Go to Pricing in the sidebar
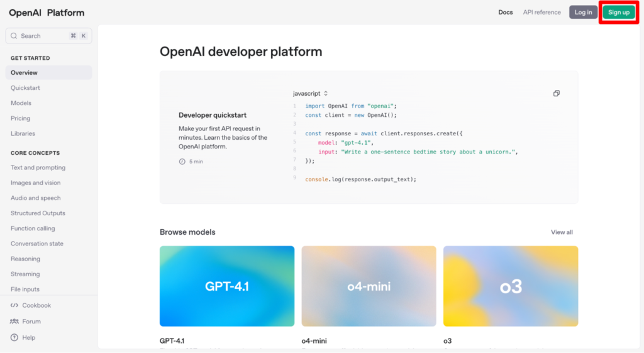The image size is (644, 353). click(20, 118)
